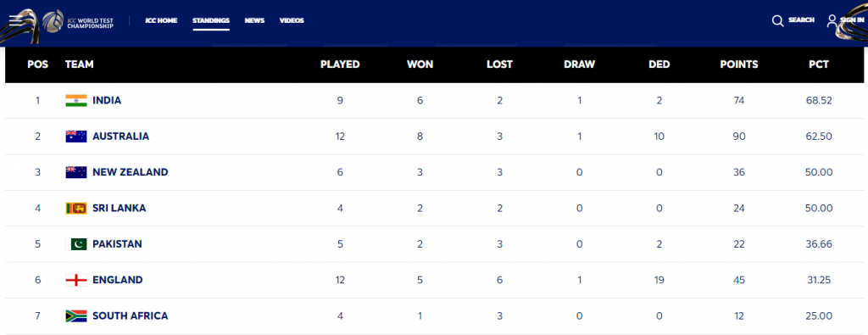Open the hamburger menu icon
Screen dimensions: 868x335
pos(17,20)
